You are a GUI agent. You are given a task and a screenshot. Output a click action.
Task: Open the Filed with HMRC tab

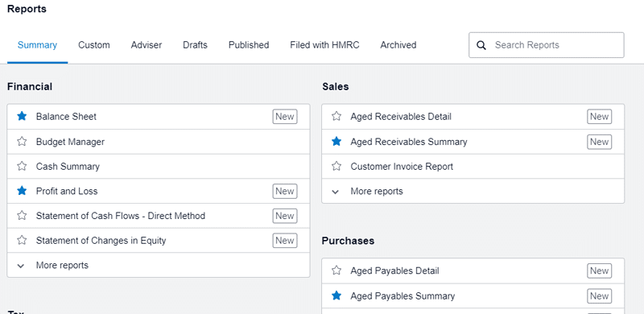(324, 45)
